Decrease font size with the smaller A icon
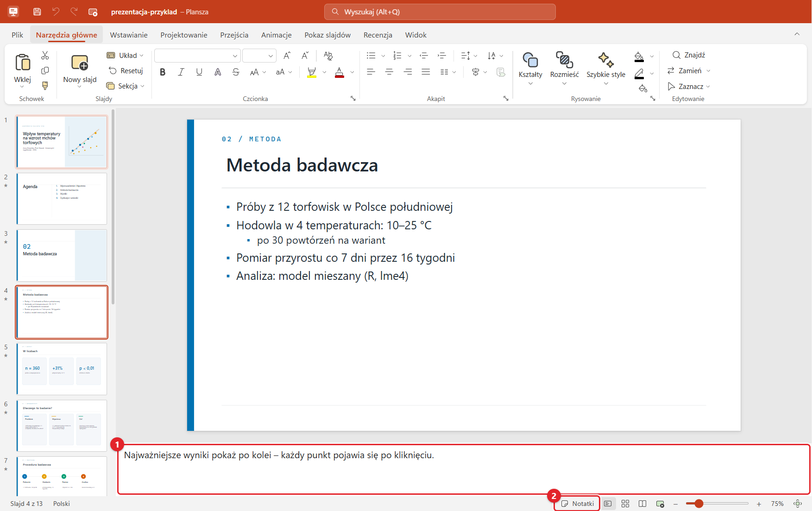The image size is (812, 511). coord(305,56)
